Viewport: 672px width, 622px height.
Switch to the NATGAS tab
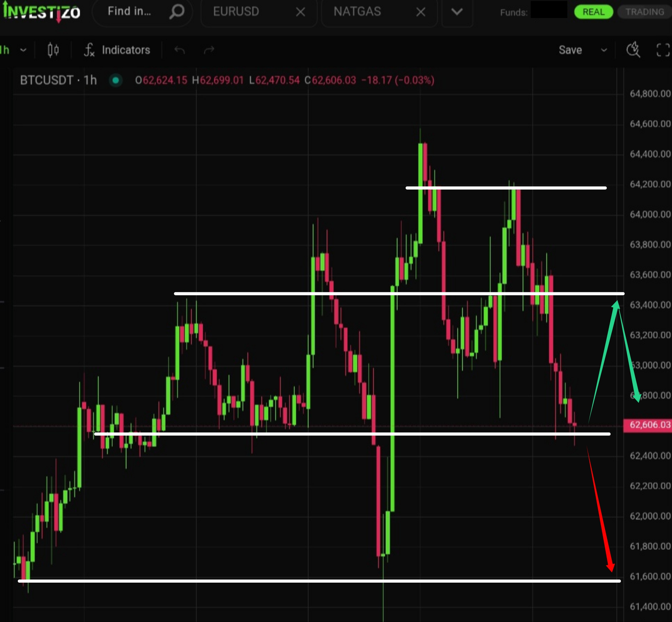coord(357,12)
